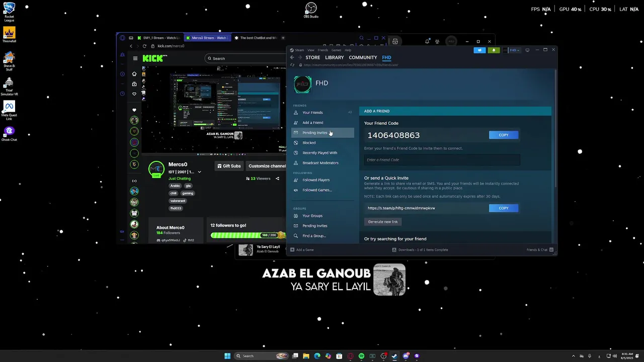Screen dimensions: 644x362
Task: Open Friends menu in Steam
Action: click(x=323, y=50)
